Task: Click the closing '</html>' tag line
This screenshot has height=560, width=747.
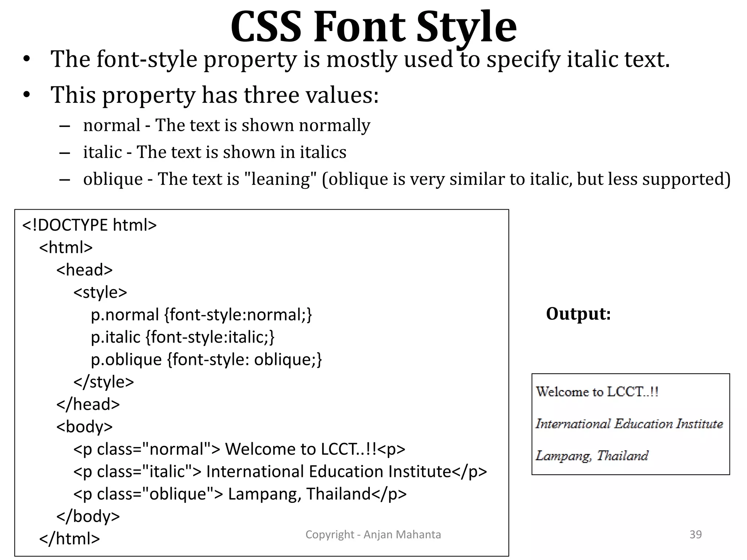Action: click(70, 538)
